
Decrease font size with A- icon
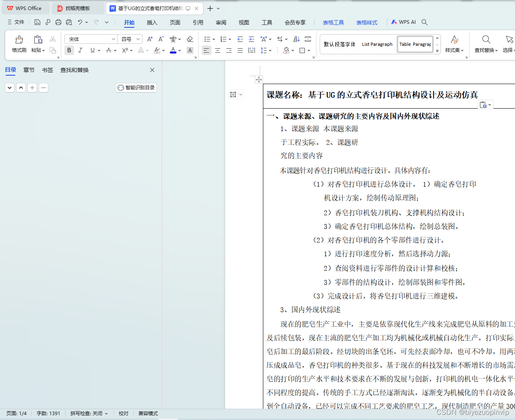click(x=161, y=39)
